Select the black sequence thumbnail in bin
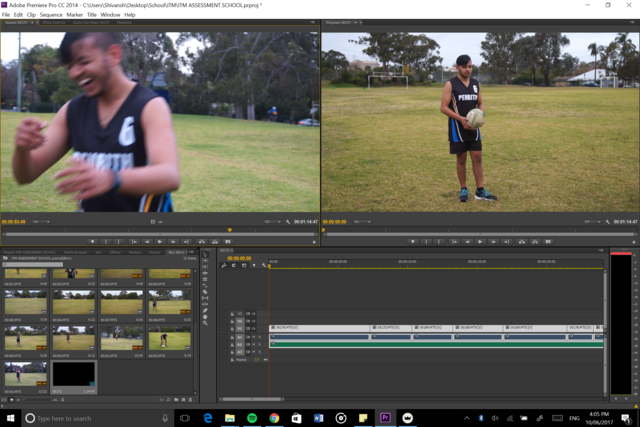The height and width of the screenshot is (427, 640). [x=74, y=374]
